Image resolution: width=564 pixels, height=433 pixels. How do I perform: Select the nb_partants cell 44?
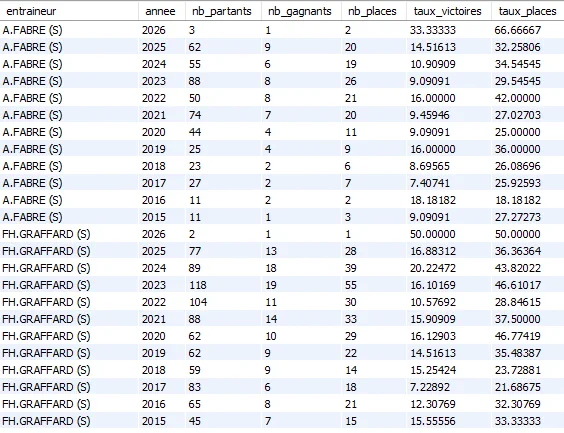click(x=223, y=132)
